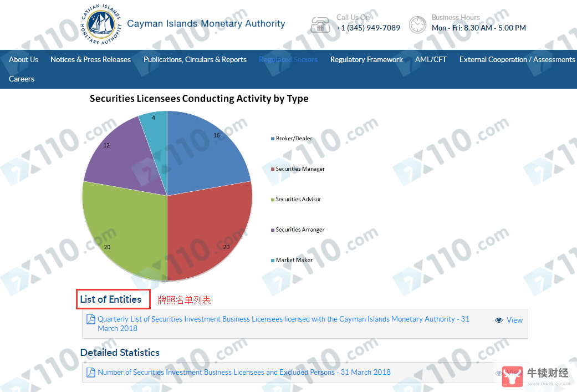
Task: Click the business hours text Mon - Fri
Action: tap(479, 28)
